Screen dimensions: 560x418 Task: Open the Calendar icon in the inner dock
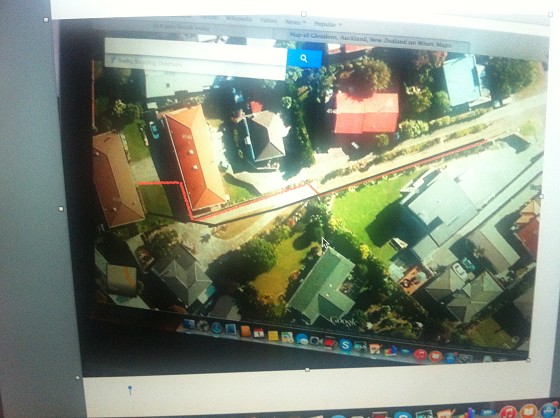pyautogui.click(x=259, y=333)
